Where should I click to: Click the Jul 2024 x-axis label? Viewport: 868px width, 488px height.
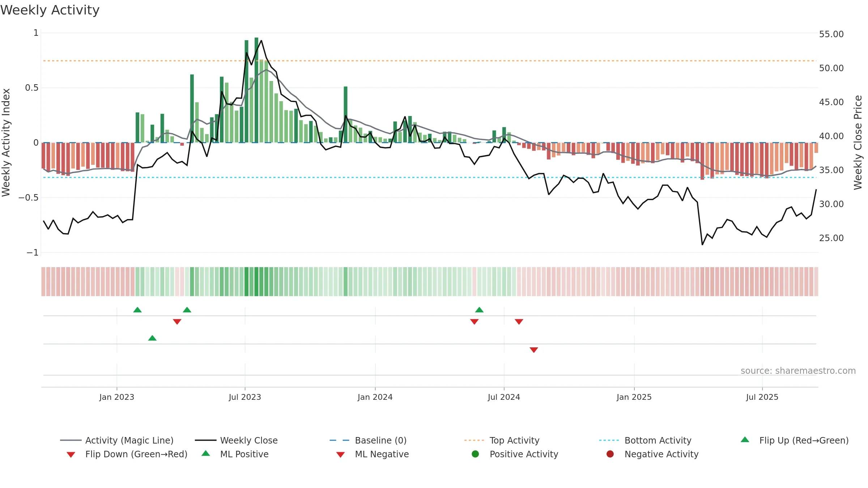504,397
